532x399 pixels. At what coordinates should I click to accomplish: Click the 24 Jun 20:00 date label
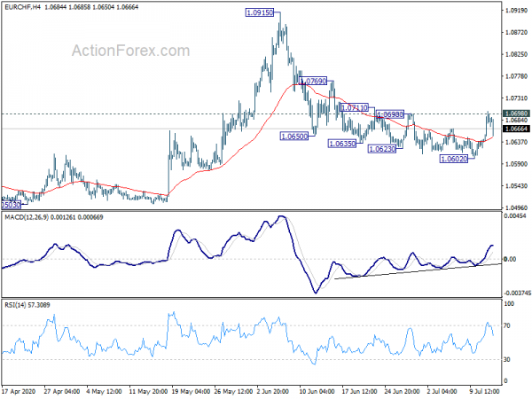click(x=403, y=392)
